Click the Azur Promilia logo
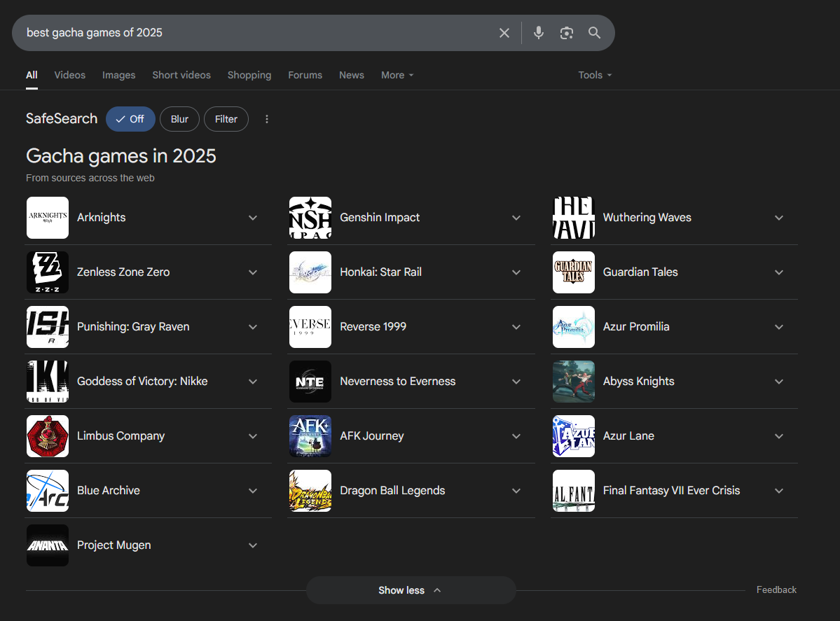Screen dimensions: 840x621 coord(574,326)
